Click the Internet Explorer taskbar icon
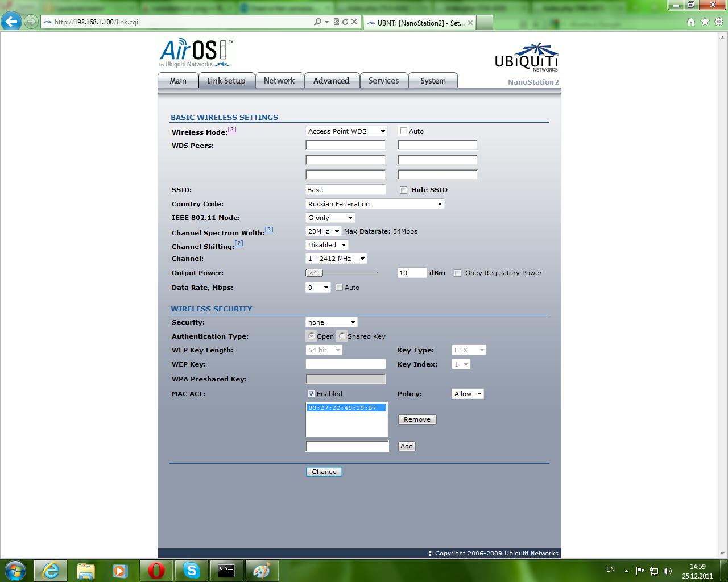The image size is (728, 582). pyautogui.click(x=51, y=570)
